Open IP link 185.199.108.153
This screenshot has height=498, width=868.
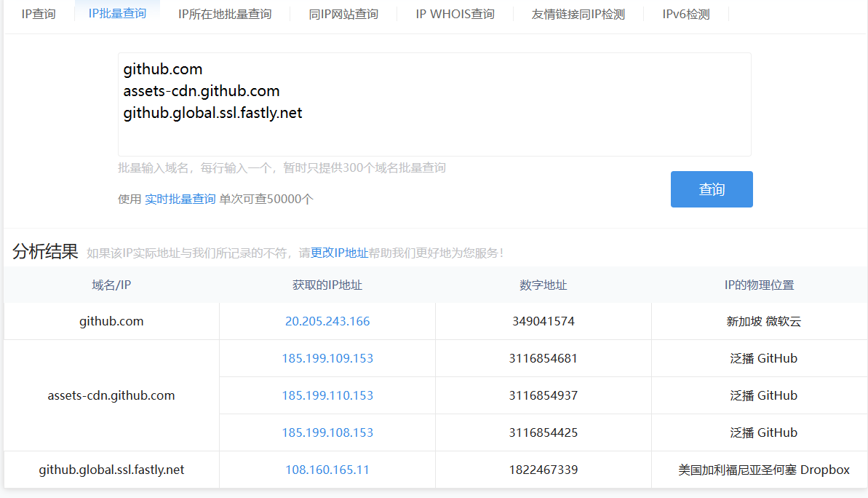(327, 432)
